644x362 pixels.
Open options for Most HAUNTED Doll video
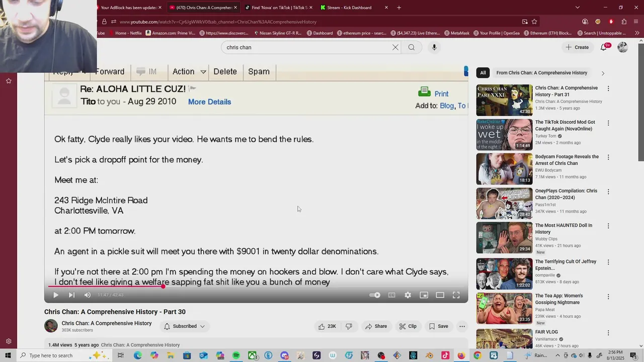pyautogui.click(x=608, y=226)
